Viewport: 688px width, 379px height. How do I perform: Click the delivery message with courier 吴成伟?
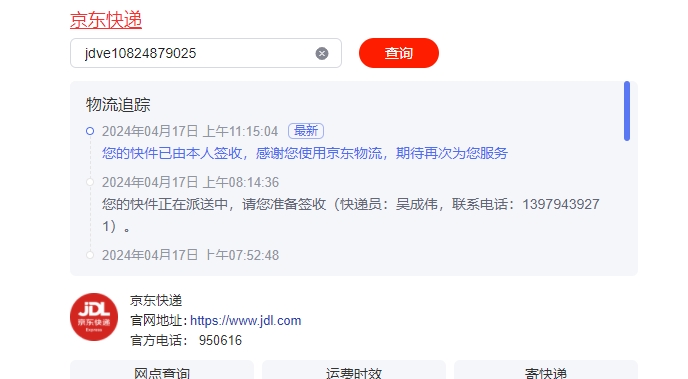pyautogui.click(x=351, y=215)
